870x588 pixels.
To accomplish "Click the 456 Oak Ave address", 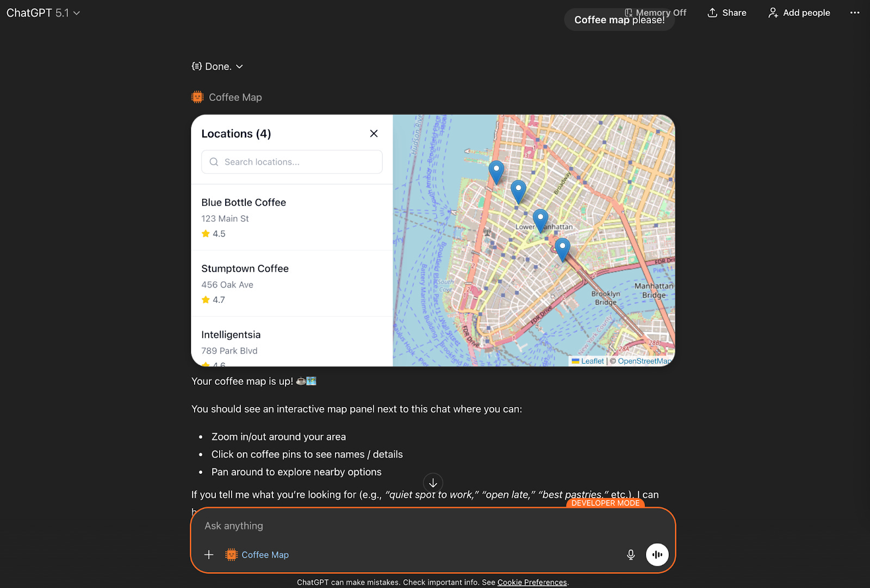I will [x=227, y=285].
